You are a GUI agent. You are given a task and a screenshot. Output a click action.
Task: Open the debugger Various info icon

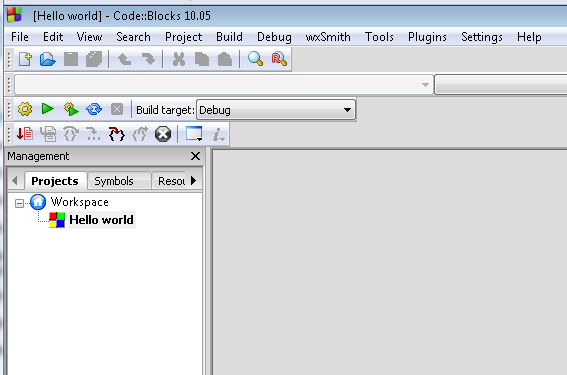pyautogui.click(x=218, y=134)
